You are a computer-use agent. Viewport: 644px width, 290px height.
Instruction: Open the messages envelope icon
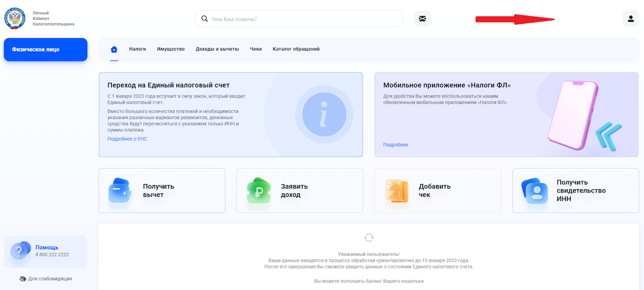click(x=422, y=19)
